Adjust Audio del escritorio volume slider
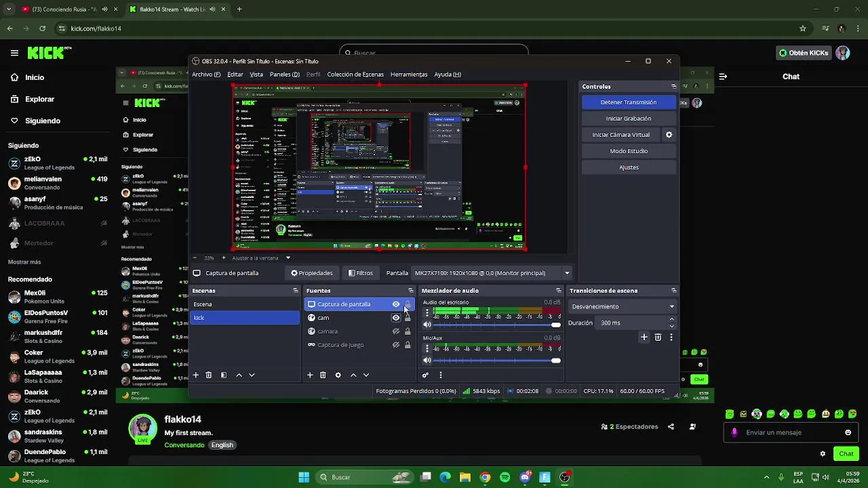Viewport: 868px width, 488px height. (497, 325)
